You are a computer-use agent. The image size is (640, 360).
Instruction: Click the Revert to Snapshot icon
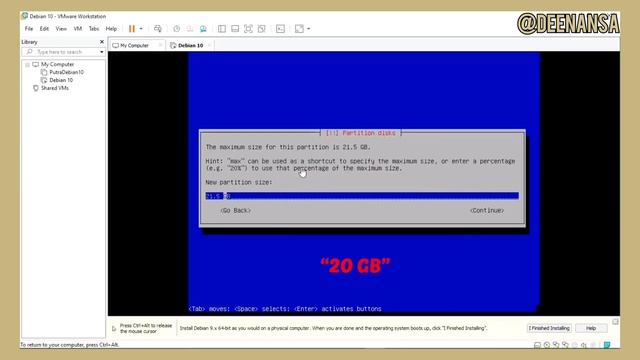pyautogui.click(x=190, y=29)
